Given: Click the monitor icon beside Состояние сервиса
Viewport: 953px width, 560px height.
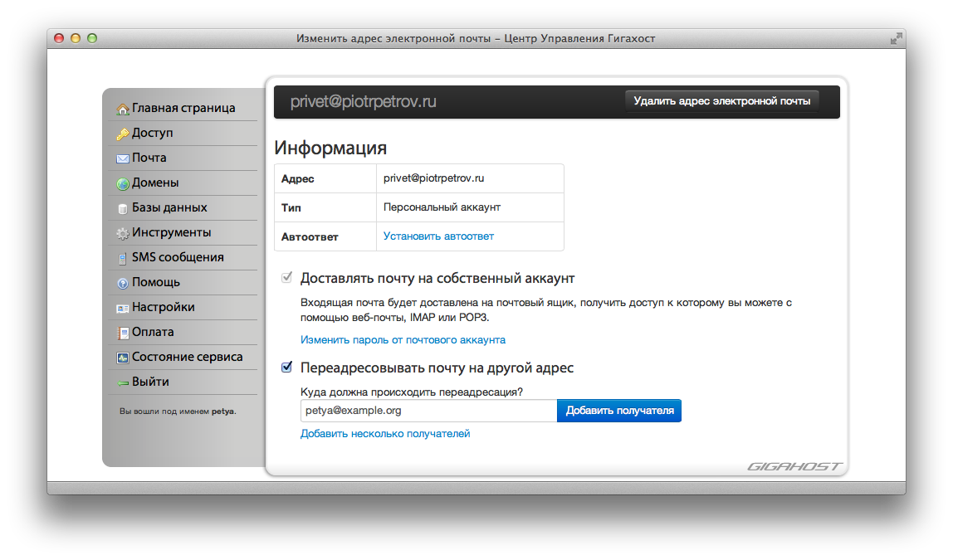Looking at the screenshot, I should pyautogui.click(x=123, y=358).
